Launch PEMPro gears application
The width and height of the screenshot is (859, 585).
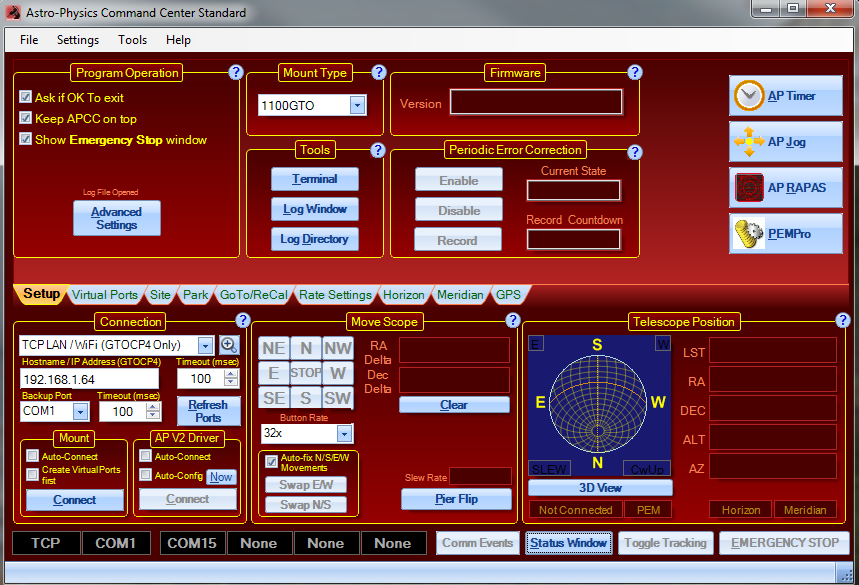(x=785, y=233)
